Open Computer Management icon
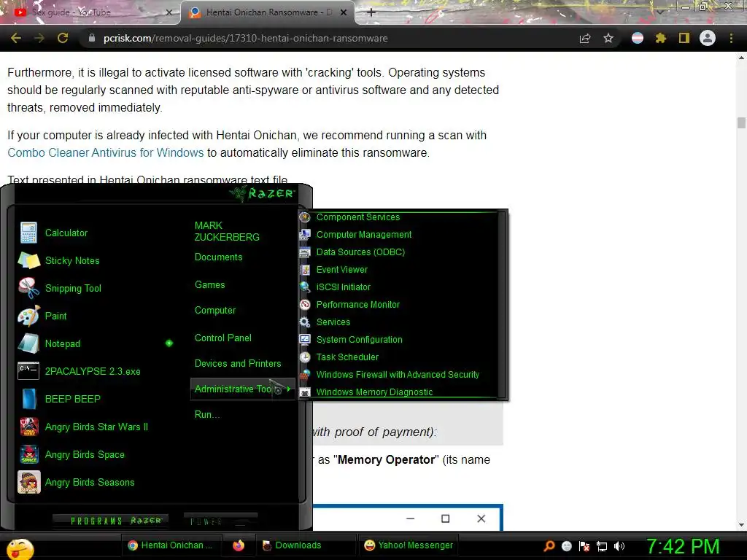The height and width of the screenshot is (560, 747). 305,235
